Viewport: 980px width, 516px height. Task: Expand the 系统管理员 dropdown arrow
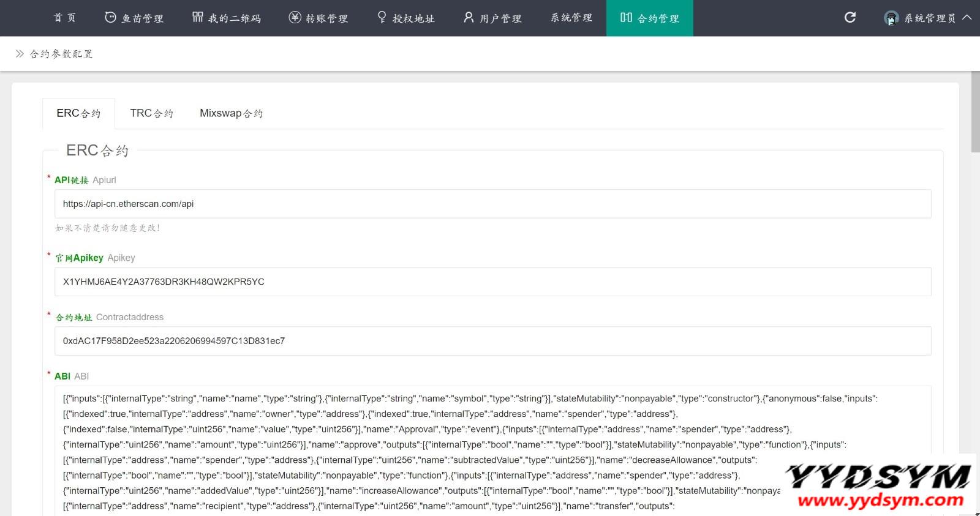point(967,18)
